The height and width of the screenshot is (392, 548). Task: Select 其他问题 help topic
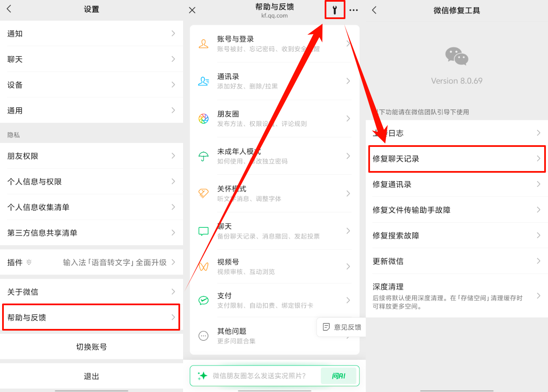point(275,336)
